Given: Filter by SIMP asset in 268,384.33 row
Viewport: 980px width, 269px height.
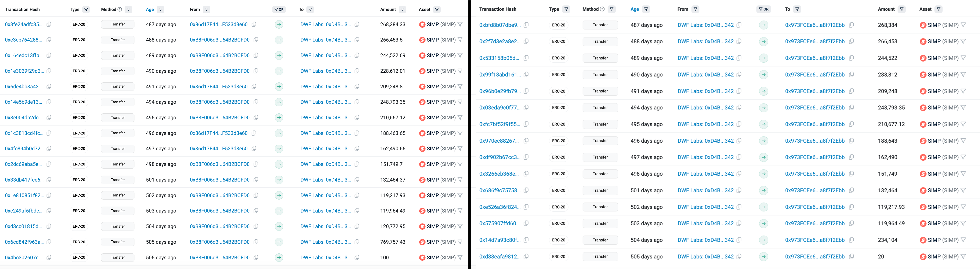Looking at the screenshot, I should (x=460, y=24).
